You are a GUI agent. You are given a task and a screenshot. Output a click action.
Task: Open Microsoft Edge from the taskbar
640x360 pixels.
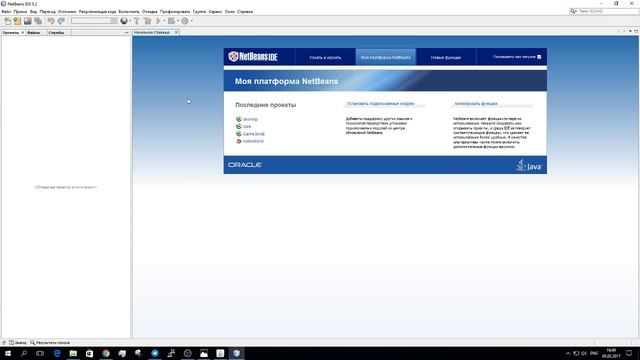(57, 353)
